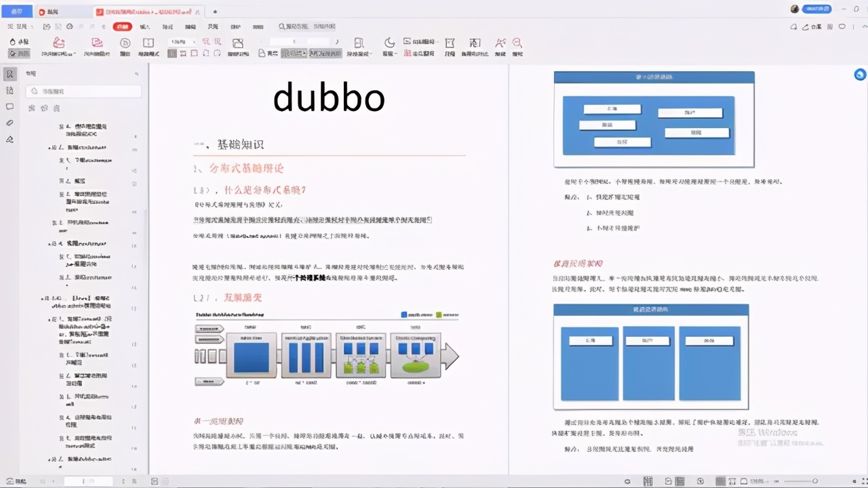Open the PDF to image conversion tool

click(x=97, y=47)
